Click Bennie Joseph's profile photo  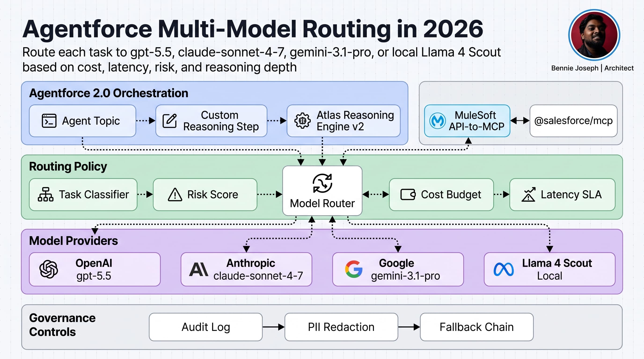pos(594,35)
